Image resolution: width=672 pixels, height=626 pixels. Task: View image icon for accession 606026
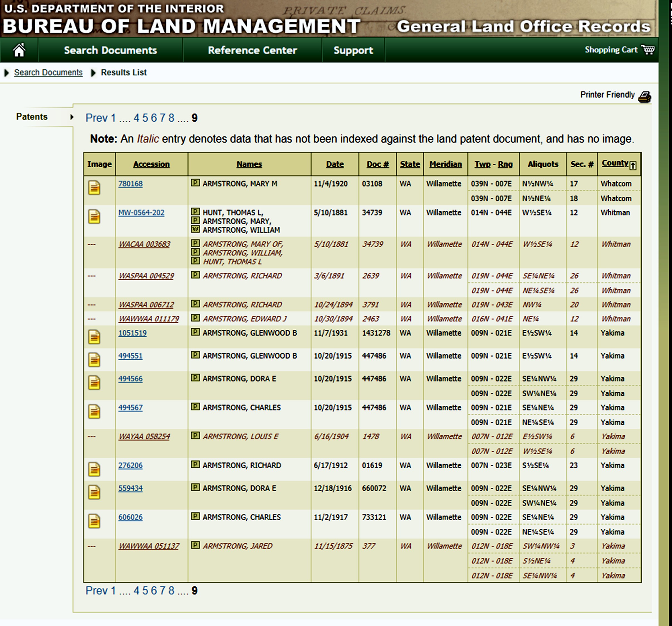(94, 521)
